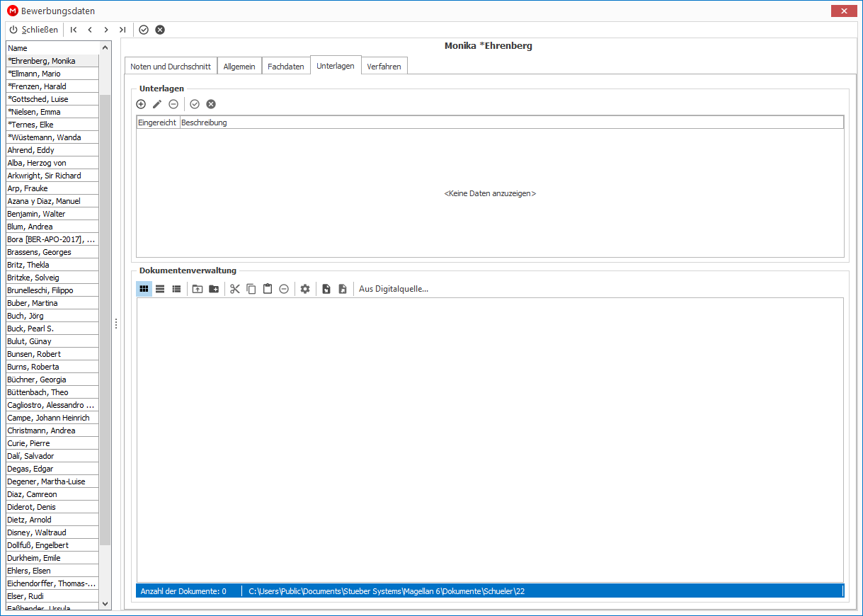Switch documents to large icon grid view
Screen dimensions: 863x616
tap(144, 289)
